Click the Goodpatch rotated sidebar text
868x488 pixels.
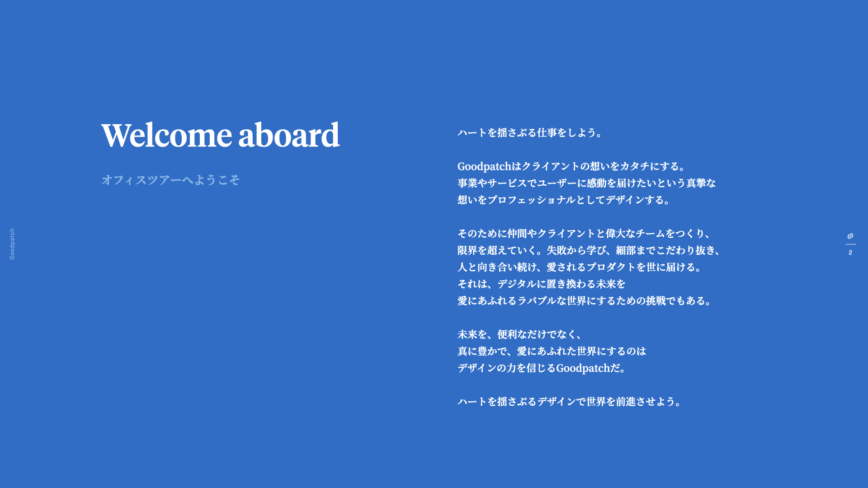(13, 242)
